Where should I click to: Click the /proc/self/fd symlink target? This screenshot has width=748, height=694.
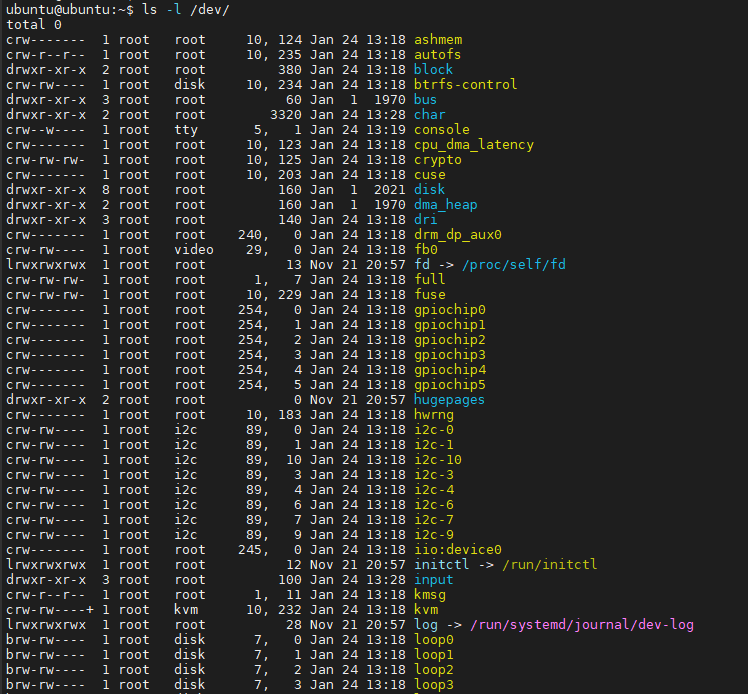coord(520,264)
